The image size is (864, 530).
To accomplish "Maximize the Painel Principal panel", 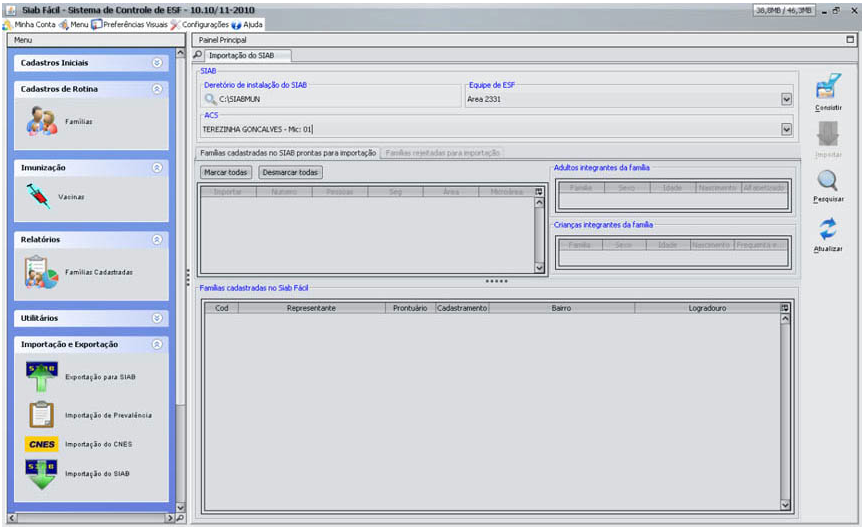I will pyautogui.click(x=850, y=40).
